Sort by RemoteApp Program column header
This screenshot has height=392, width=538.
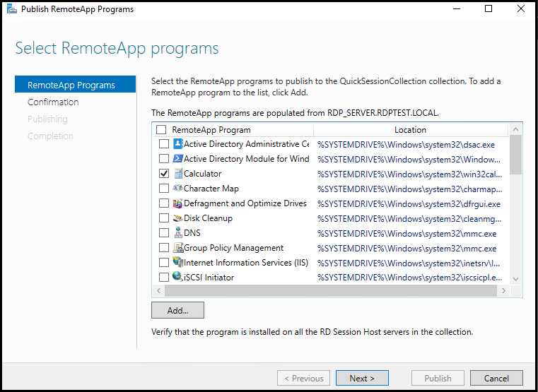pos(211,130)
